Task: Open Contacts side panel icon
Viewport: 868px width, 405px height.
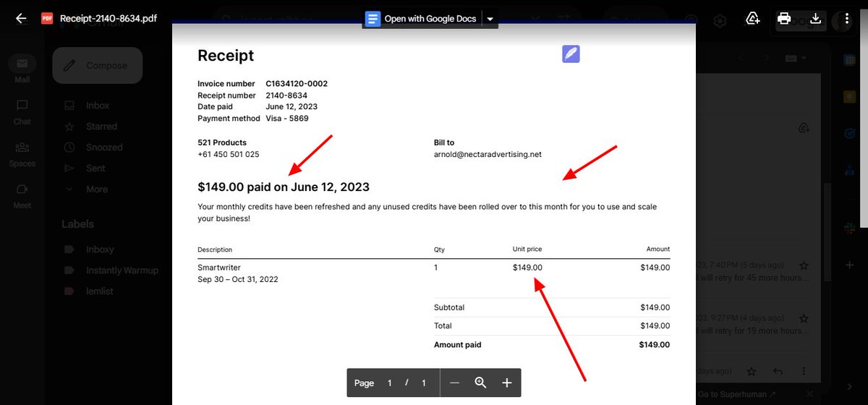Action: pyautogui.click(x=850, y=170)
